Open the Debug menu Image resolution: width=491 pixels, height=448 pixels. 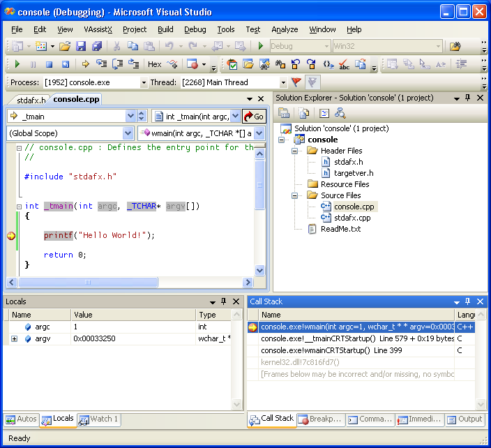point(195,29)
